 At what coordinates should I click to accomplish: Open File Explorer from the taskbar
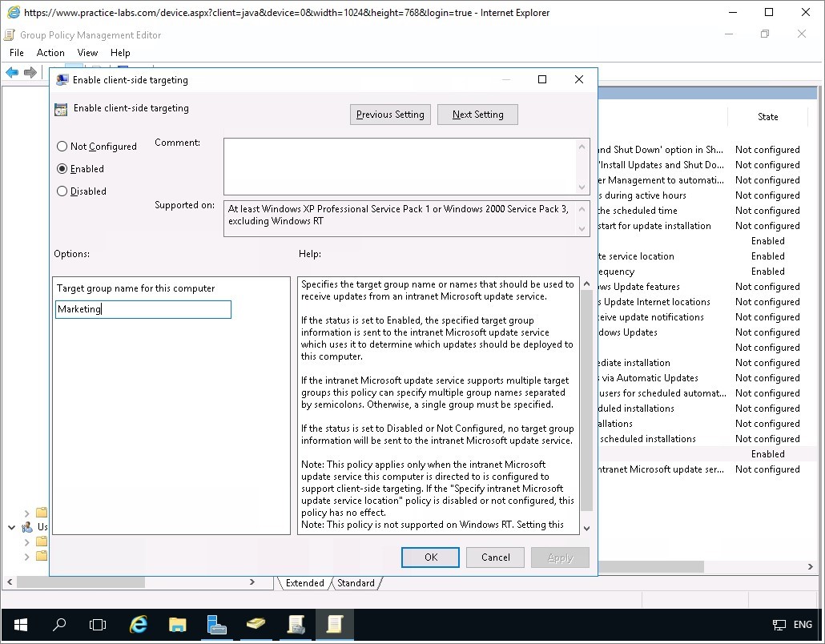(178, 625)
